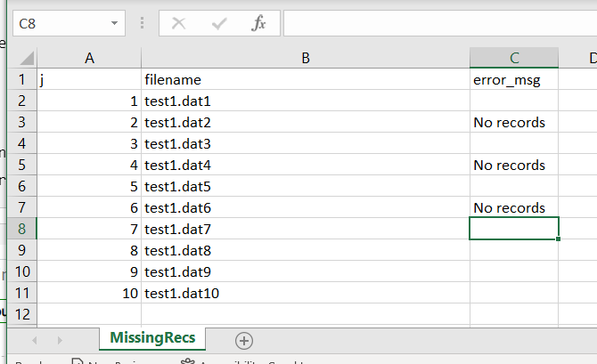Click the Enter checkmark icon in formula bar
Viewport: 597px width, 364px height.
(219, 24)
